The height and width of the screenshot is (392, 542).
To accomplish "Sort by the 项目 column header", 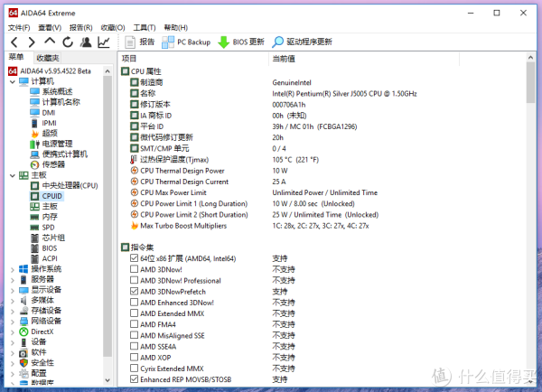I will tap(193, 59).
